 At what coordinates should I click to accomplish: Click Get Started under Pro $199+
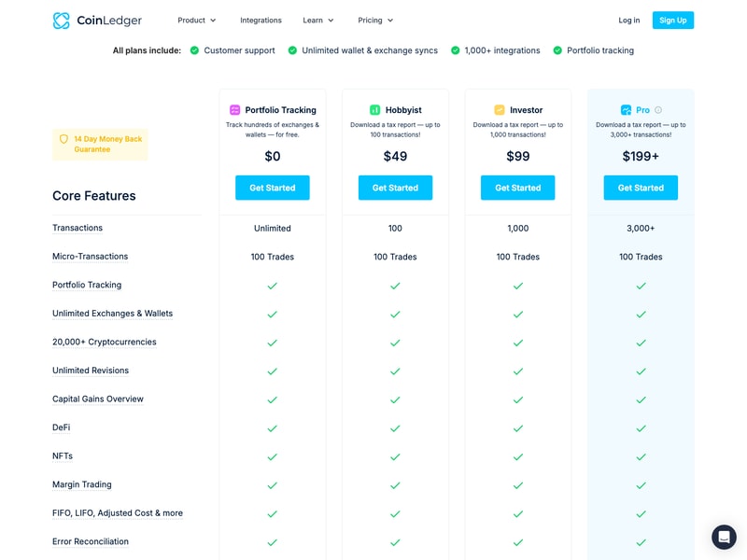pos(641,188)
